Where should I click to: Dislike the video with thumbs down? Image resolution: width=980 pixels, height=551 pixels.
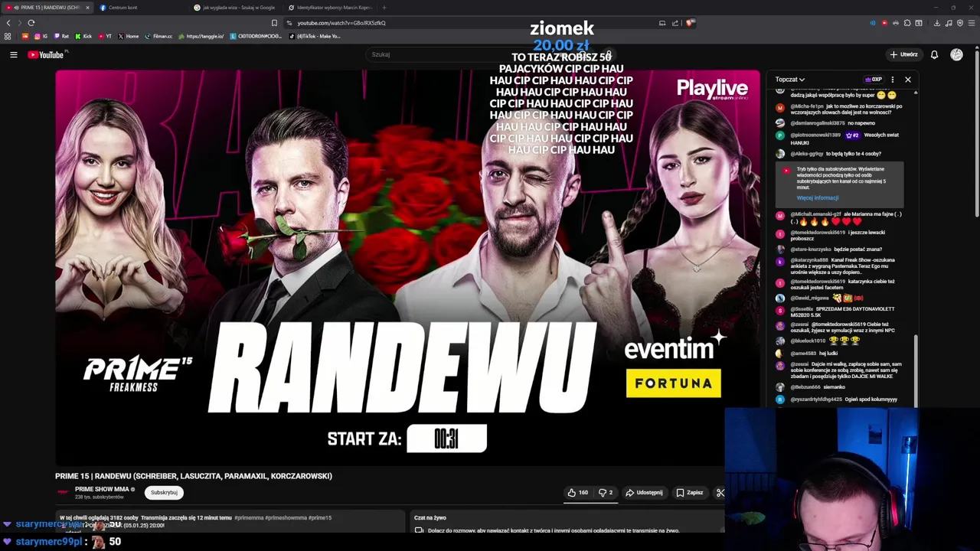click(x=606, y=493)
